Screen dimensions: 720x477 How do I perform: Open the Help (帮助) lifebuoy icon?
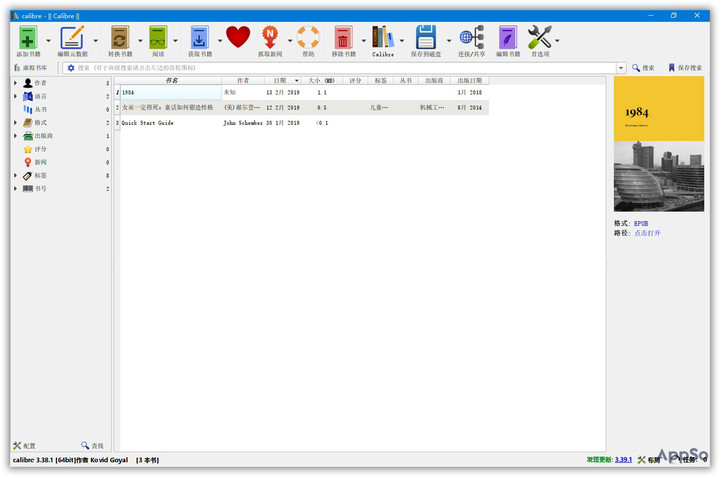tap(308, 37)
